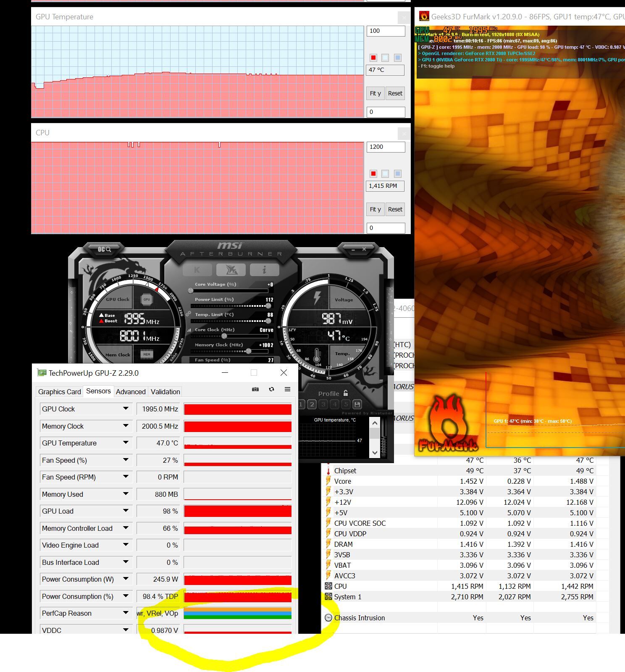The width and height of the screenshot is (625, 672).
Task: Click Reset in the GPU Temperature panel
Action: point(395,93)
